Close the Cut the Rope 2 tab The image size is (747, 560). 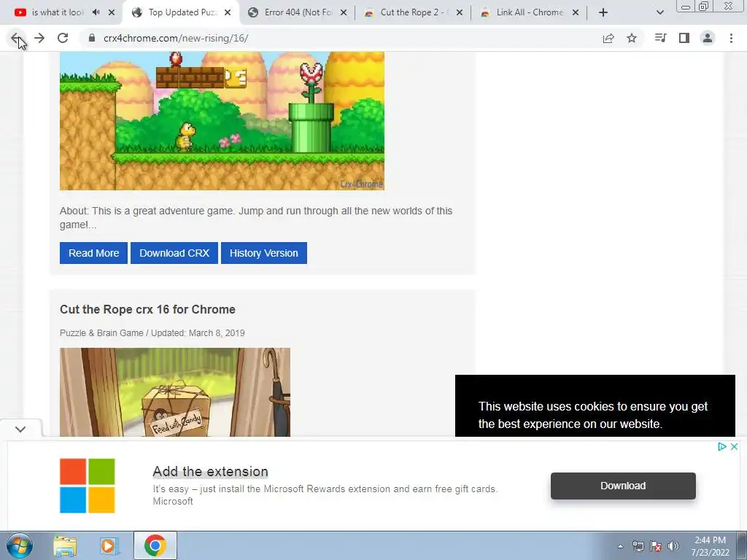(x=460, y=12)
